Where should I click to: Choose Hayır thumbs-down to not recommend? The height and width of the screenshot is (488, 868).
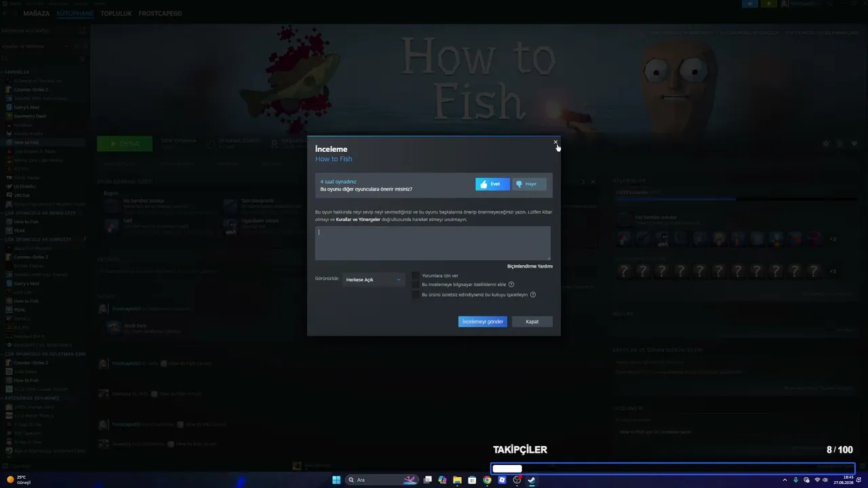click(x=529, y=184)
